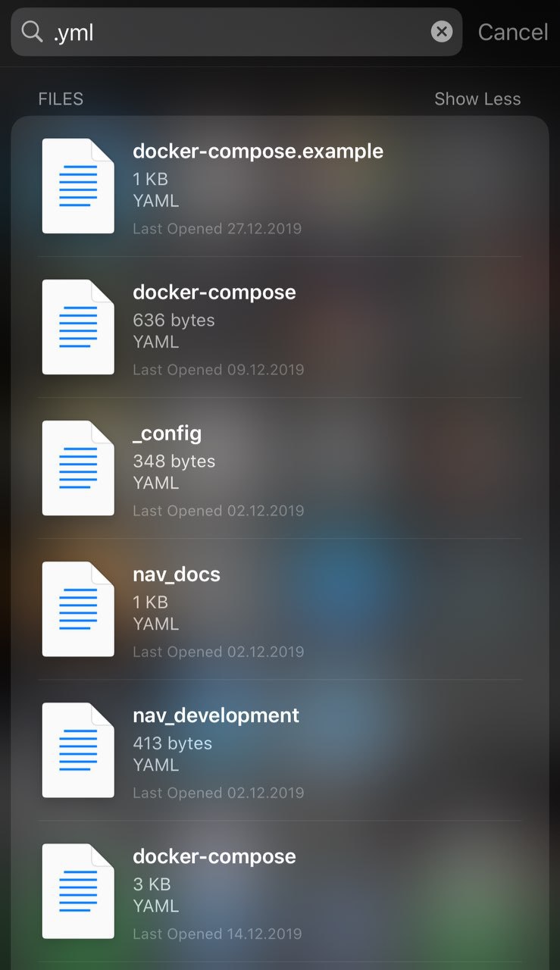Tap the 348 bytes size label
Image resolution: width=560 pixels, height=970 pixels.
point(174,462)
